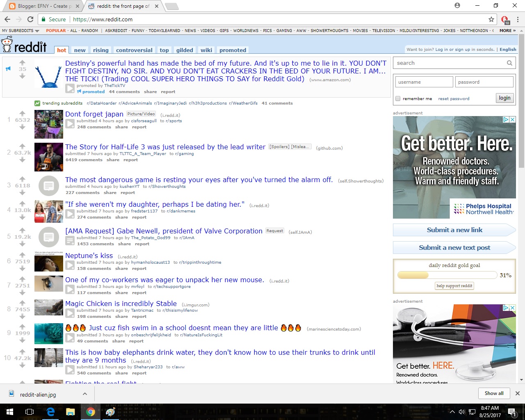Open the ASKREDDIT subreddit link
This screenshot has height=420, width=525.
116,31
